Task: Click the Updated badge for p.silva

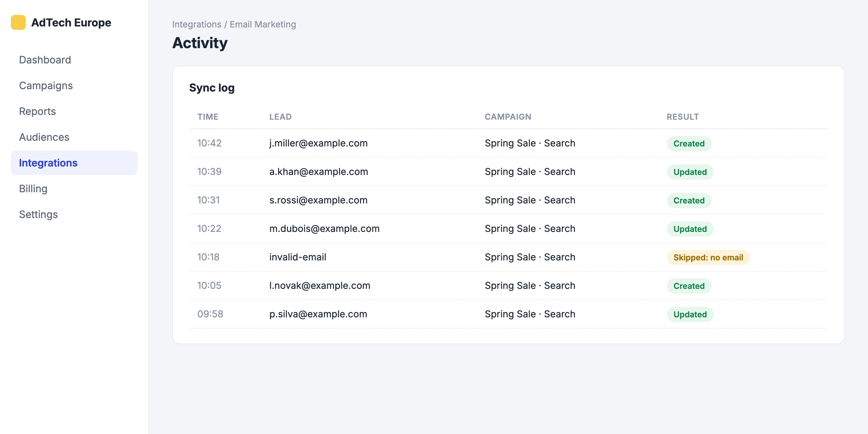Action: tap(690, 314)
